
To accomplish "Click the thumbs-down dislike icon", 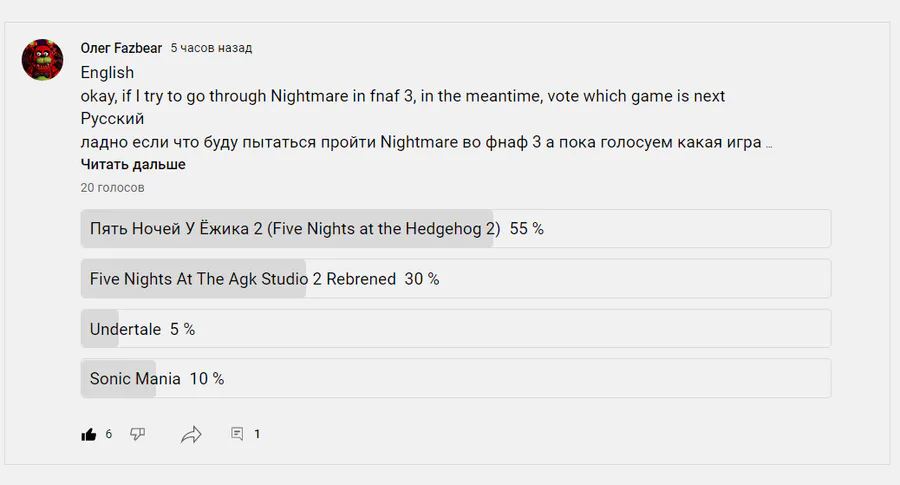I will (137, 434).
